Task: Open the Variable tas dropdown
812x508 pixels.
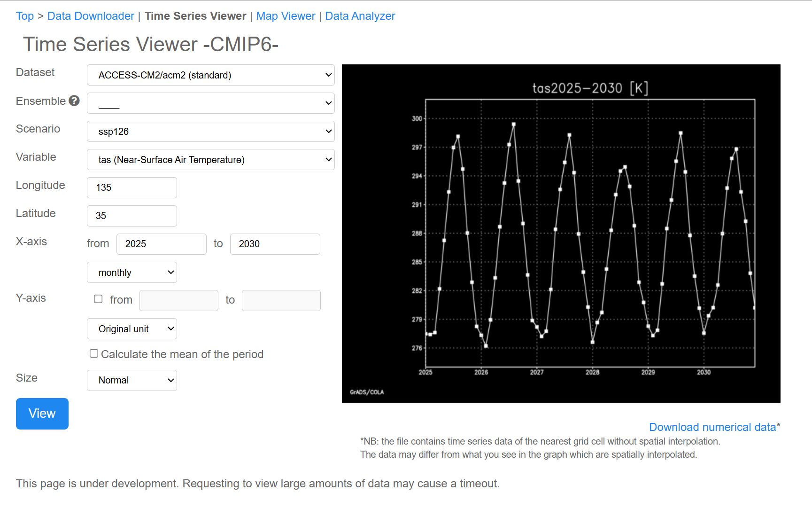Action: [210, 160]
